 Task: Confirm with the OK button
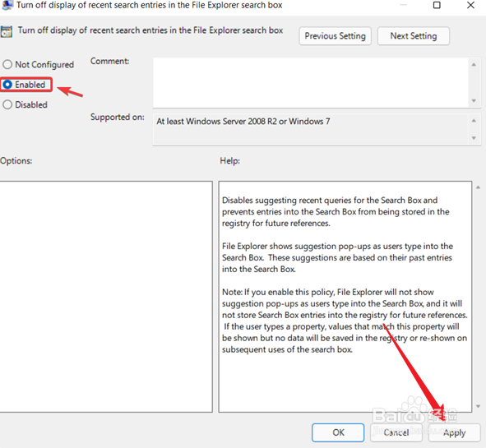click(x=338, y=432)
